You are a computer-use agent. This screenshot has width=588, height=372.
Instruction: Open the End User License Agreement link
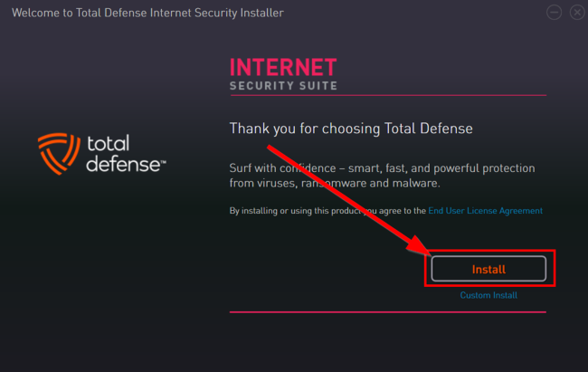(x=486, y=211)
